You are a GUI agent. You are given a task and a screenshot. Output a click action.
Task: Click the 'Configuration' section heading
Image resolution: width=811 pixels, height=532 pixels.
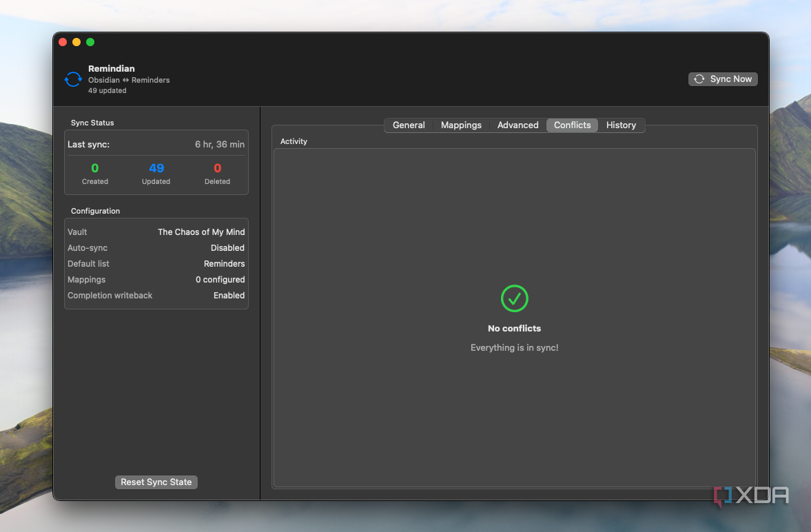[x=95, y=211]
